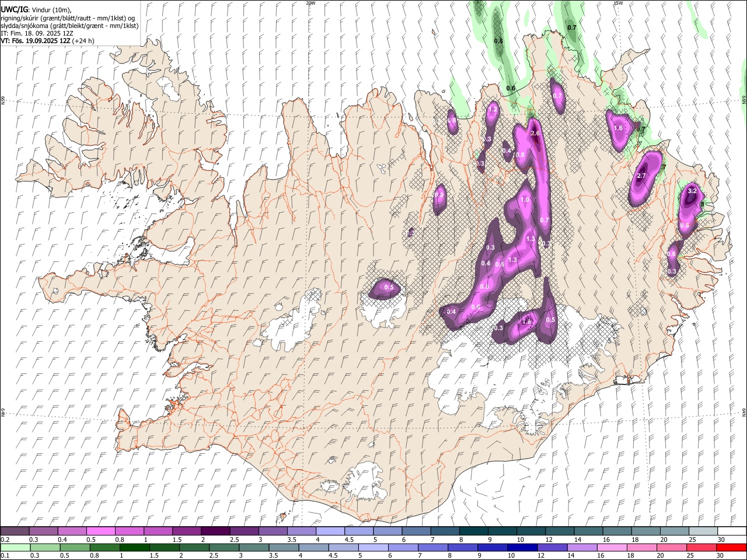Viewport: 747px width, 560px height.
Task: Click the '2.6' precipitation value on the map
Action: pyautogui.click(x=536, y=134)
